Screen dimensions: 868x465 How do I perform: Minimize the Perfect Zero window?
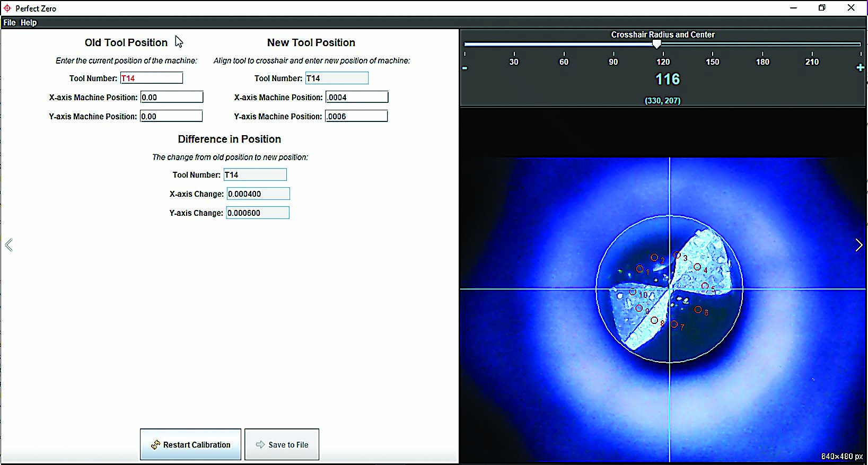pos(793,8)
